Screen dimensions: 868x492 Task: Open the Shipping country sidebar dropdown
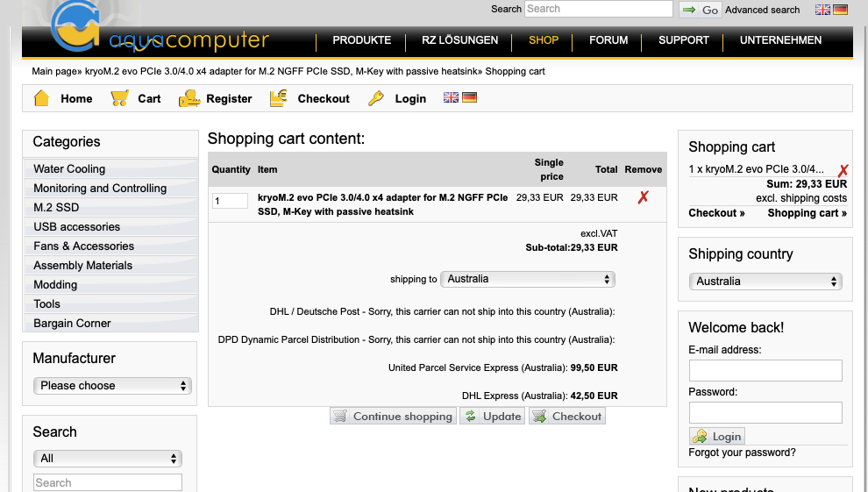pos(765,282)
